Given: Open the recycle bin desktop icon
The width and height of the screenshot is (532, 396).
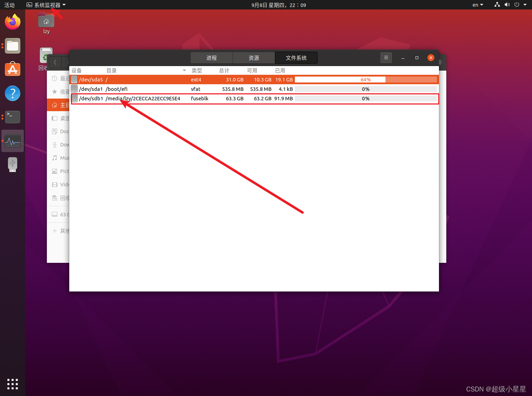Looking at the screenshot, I should (x=46, y=59).
